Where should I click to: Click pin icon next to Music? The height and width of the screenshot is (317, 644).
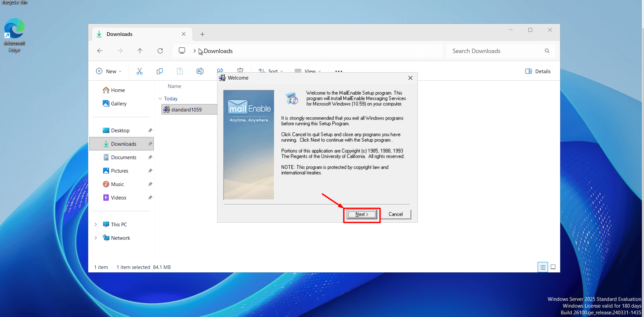150,184
